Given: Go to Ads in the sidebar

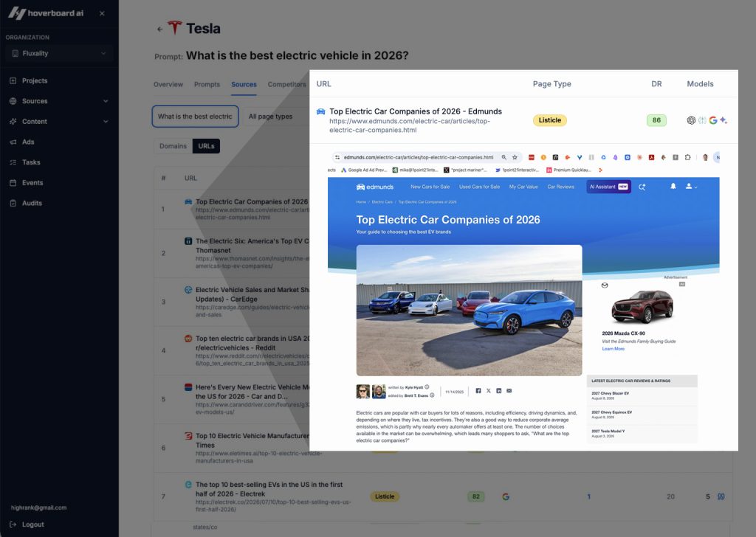Looking at the screenshot, I should [x=28, y=142].
